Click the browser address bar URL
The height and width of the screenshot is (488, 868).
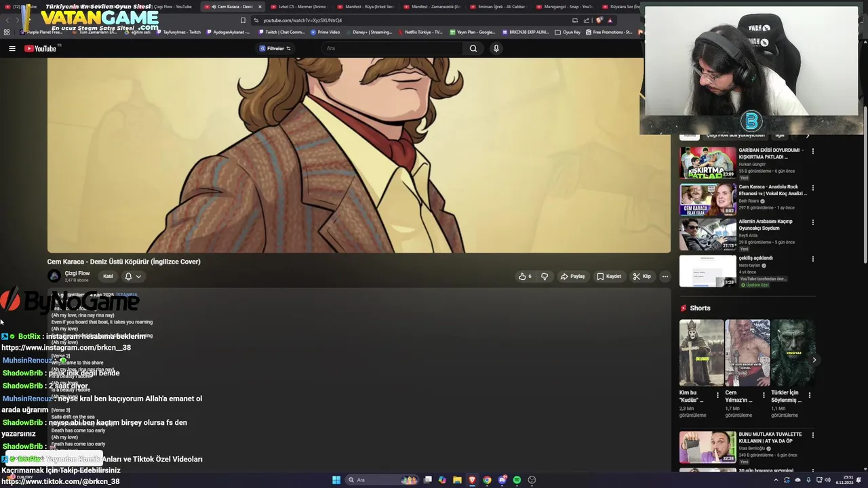coord(302,20)
